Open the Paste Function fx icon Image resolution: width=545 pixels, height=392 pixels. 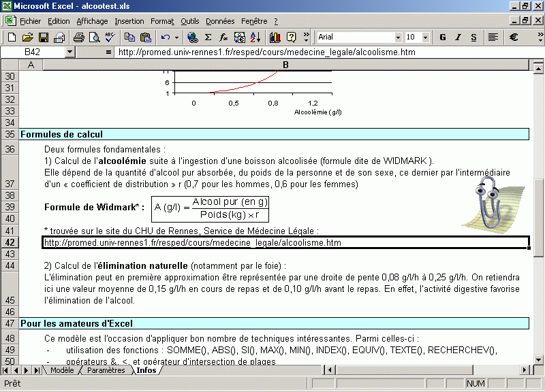[223, 37]
